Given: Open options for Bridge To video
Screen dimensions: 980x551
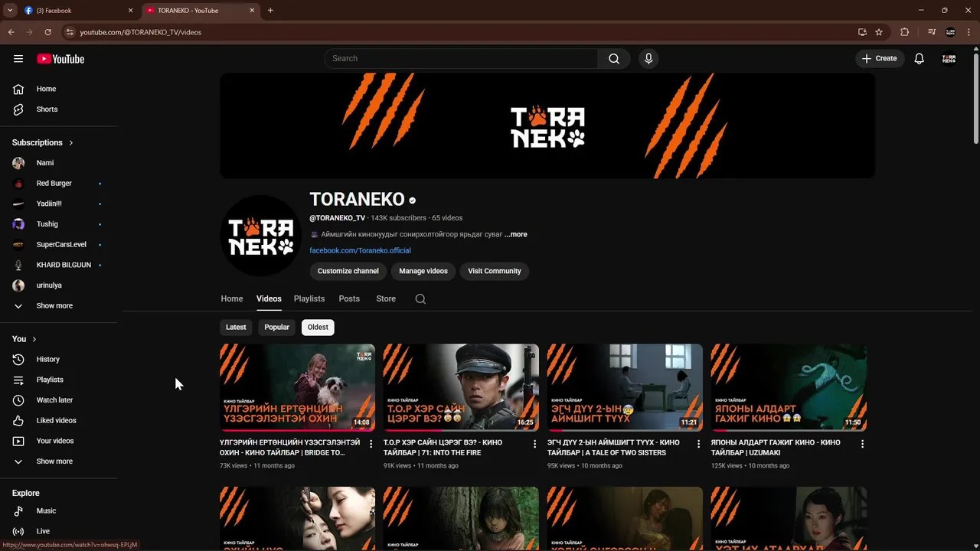Looking at the screenshot, I should tap(371, 444).
